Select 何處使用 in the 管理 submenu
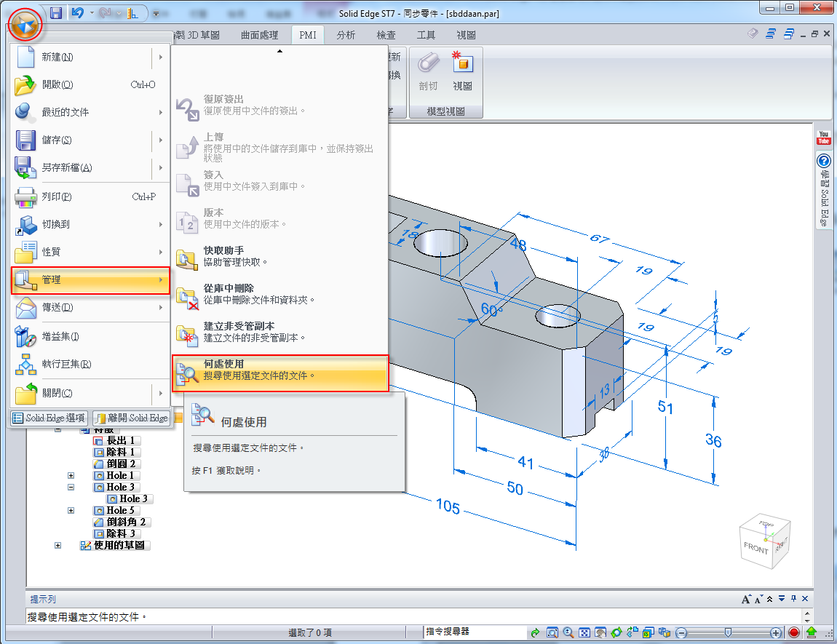837x644 pixels. (280, 373)
